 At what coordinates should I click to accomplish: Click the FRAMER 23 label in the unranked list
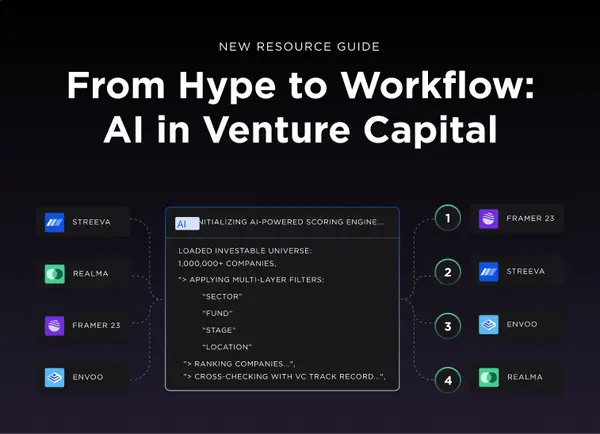[x=96, y=325]
